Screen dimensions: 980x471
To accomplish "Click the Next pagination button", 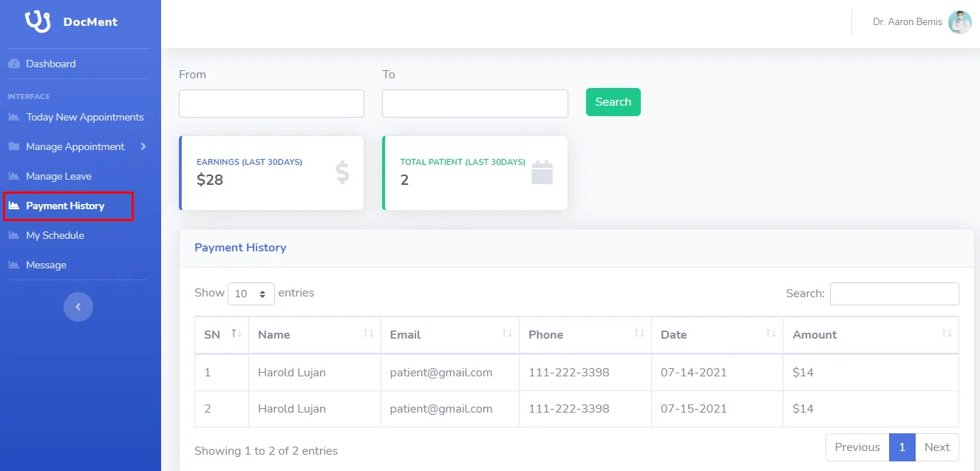I will [937, 447].
